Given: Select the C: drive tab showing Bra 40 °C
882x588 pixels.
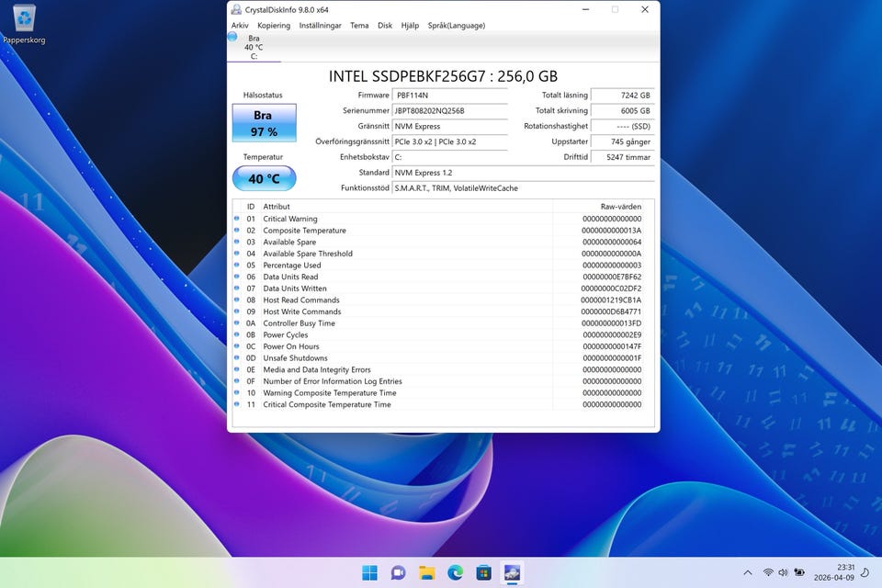Looking at the screenshot, I should (x=254, y=47).
